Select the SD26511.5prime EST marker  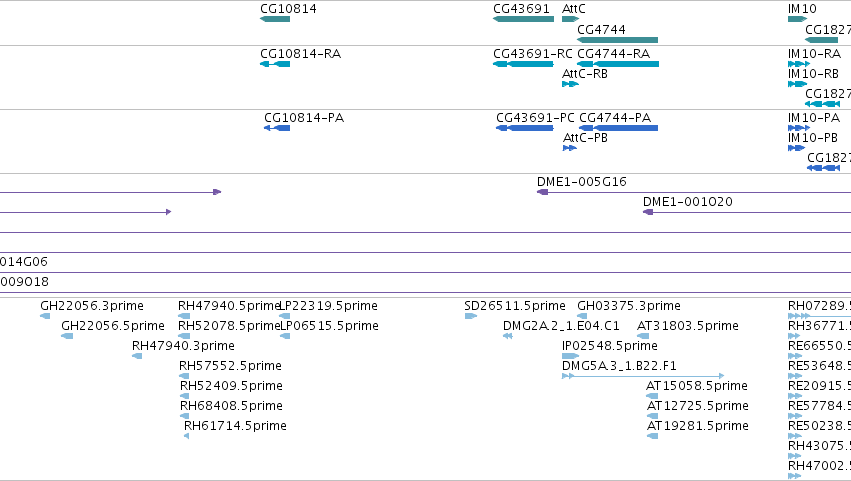(471, 316)
